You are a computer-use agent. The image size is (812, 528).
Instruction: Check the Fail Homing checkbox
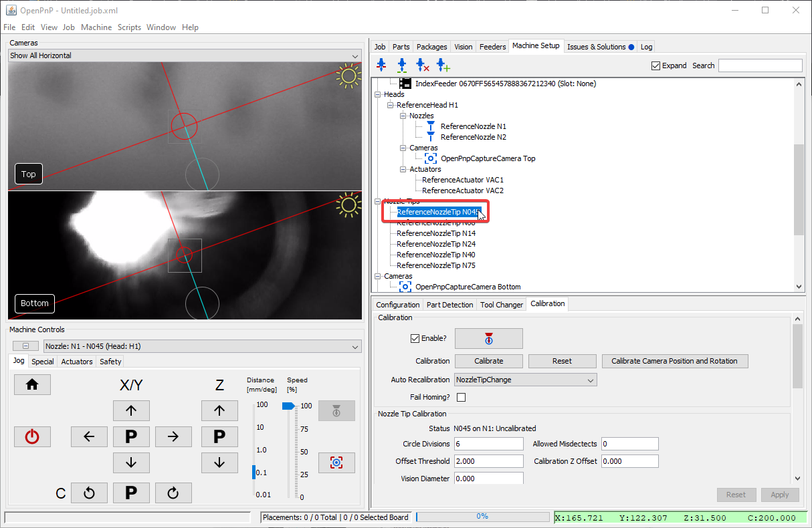[461, 397]
